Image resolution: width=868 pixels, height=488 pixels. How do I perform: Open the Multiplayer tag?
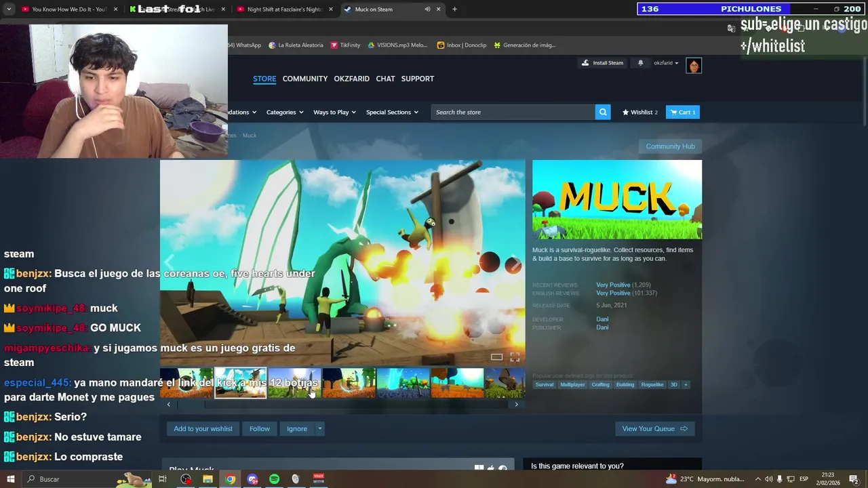tap(572, 384)
